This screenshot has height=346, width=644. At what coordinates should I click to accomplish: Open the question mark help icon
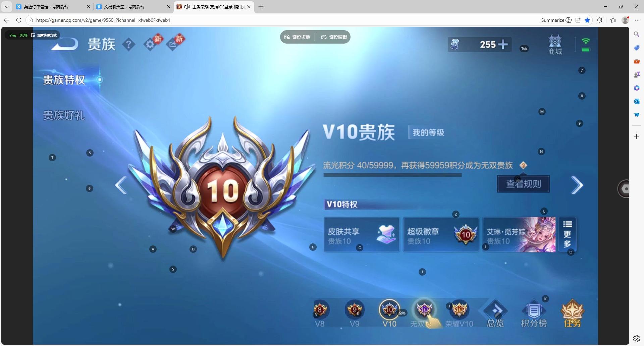point(128,44)
